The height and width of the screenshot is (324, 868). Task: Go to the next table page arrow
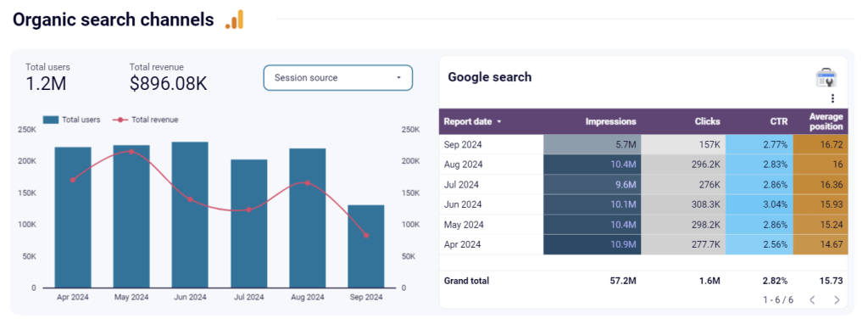point(837,300)
